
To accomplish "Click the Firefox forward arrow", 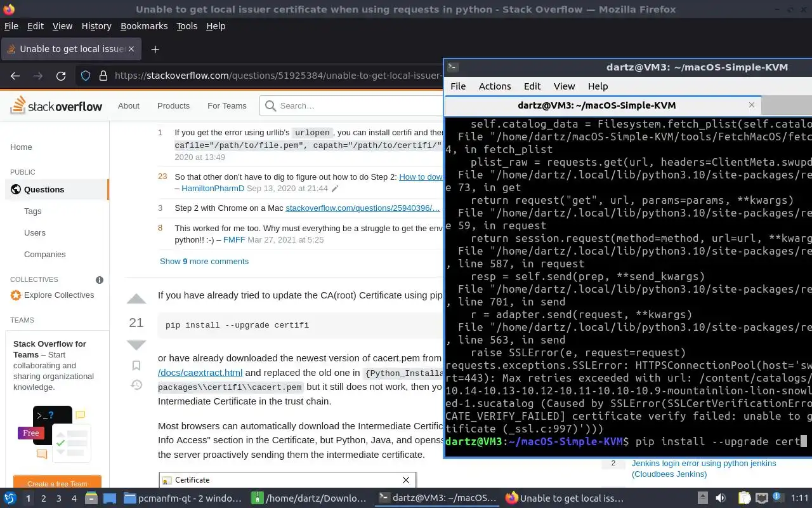I will [x=38, y=76].
